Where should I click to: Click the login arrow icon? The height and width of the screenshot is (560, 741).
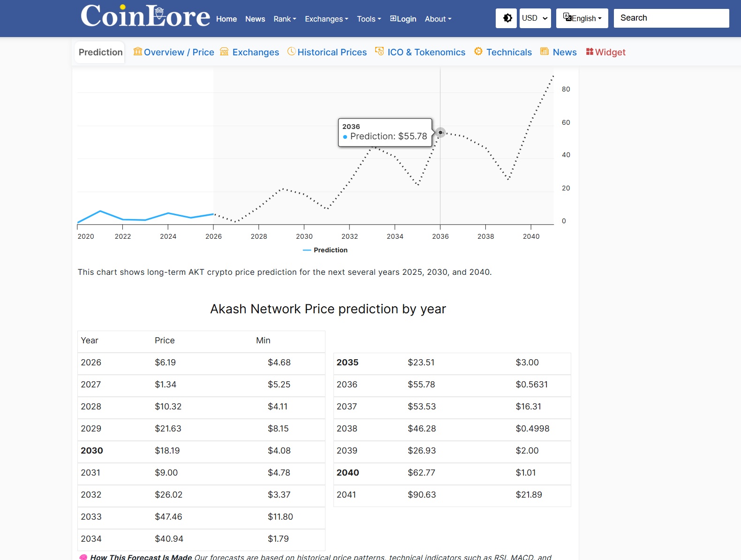tap(393, 18)
